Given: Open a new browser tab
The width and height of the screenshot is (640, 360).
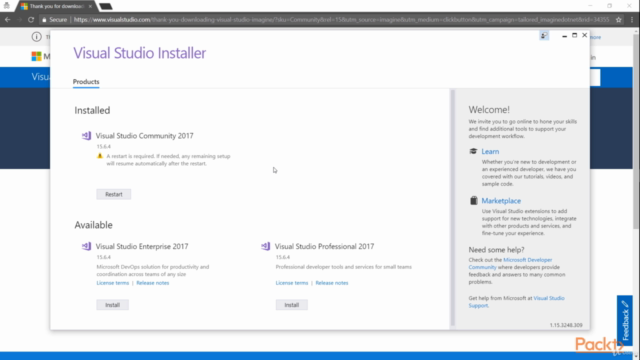Looking at the screenshot, I should (105, 7).
